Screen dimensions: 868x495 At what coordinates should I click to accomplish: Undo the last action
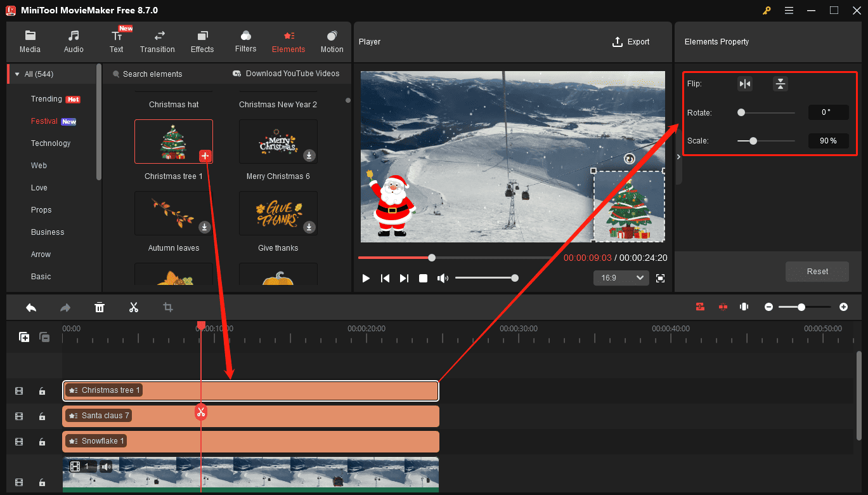(x=31, y=307)
